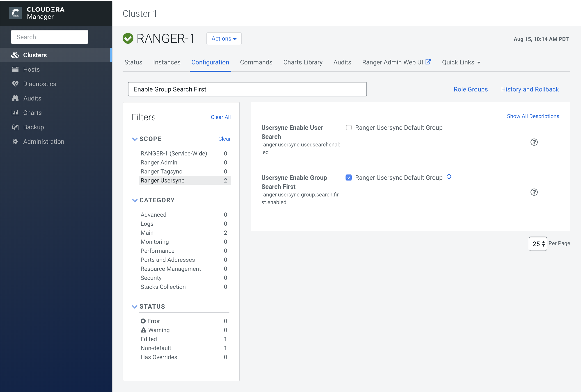Click the reset-to-default arrow icon for Group Search First

449,177
